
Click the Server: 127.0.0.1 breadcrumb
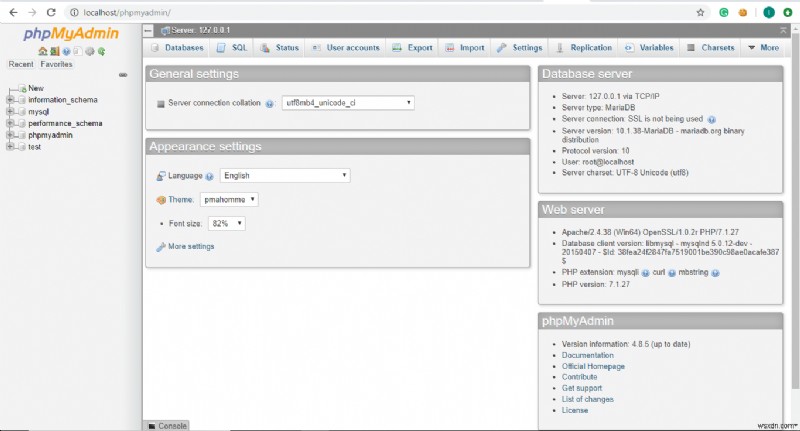(x=200, y=31)
